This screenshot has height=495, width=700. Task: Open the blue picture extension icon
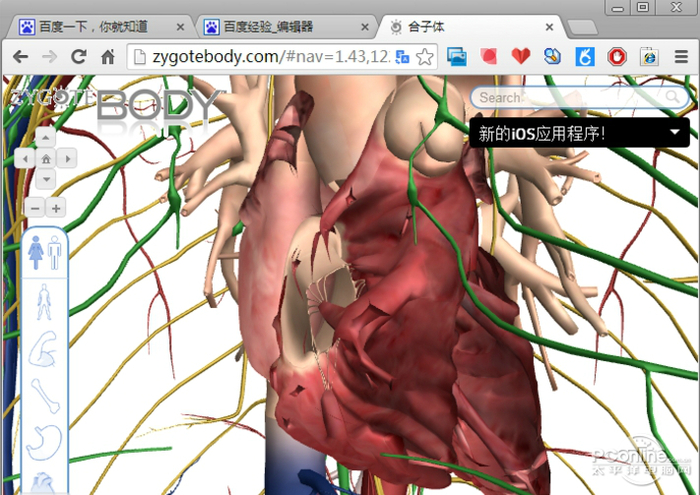tap(457, 57)
